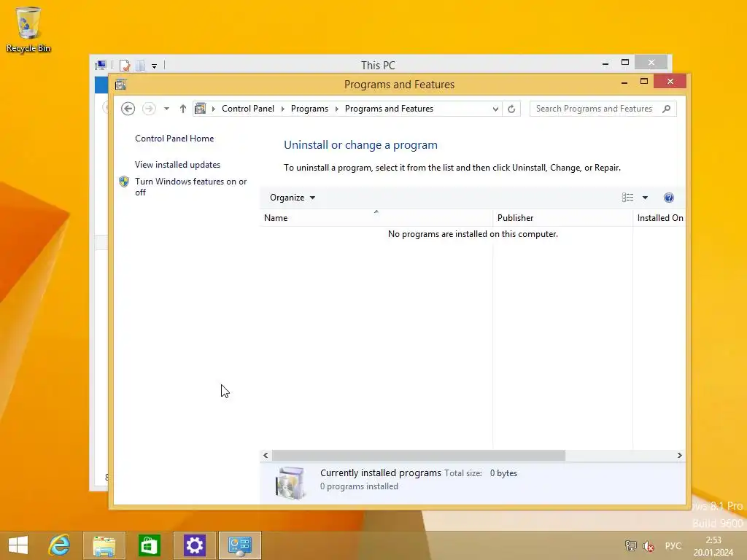
Task: Launch Internet Explorer from the taskbar
Action: (x=60, y=545)
